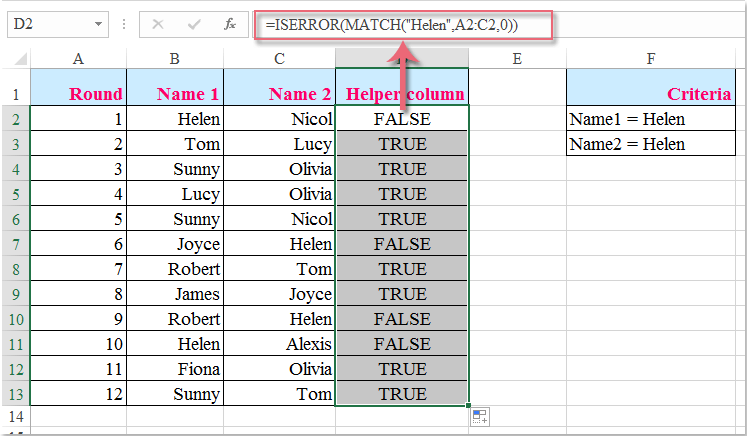Select the cell containing Alexis
The width and height of the screenshot is (747, 436).
pos(279,344)
